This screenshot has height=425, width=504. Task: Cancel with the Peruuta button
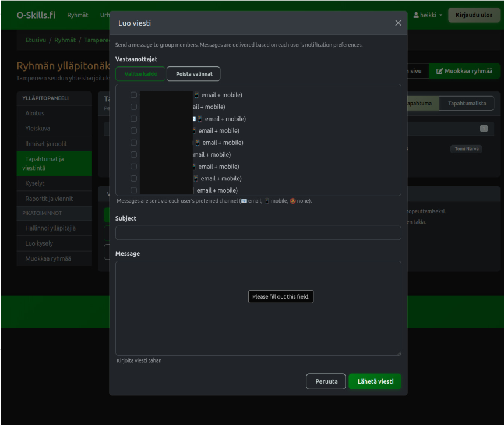click(x=326, y=381)
